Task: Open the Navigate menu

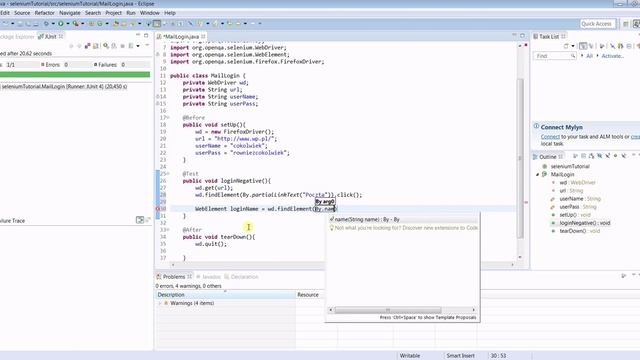Action: click(x=70, y=13)
